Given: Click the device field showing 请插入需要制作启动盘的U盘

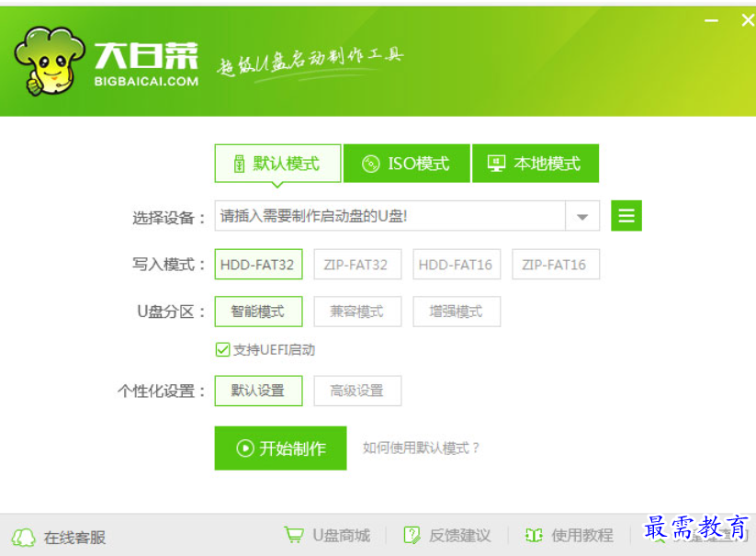Looking at the screenshot, I should coord(390,216).
